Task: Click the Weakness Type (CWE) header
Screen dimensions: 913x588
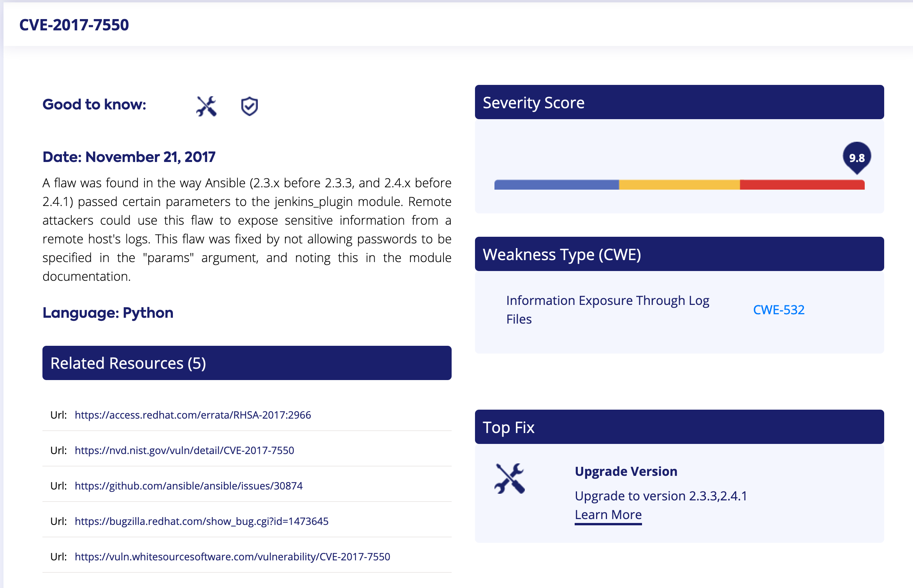Action: coord(679,254)
